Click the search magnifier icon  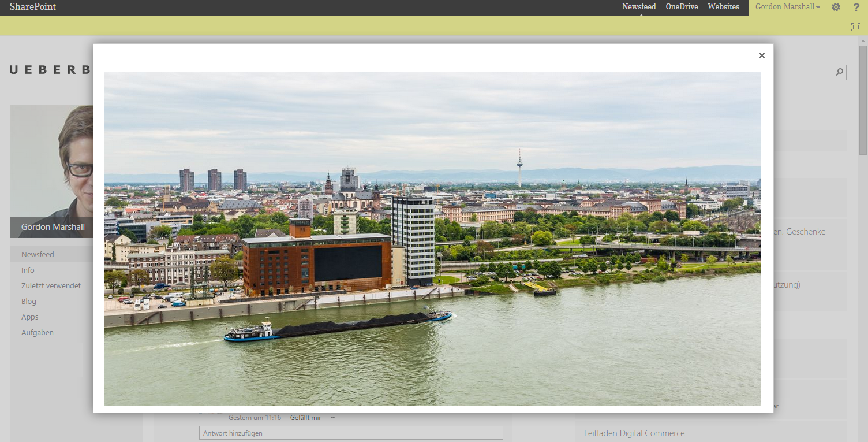pos(839,72)
